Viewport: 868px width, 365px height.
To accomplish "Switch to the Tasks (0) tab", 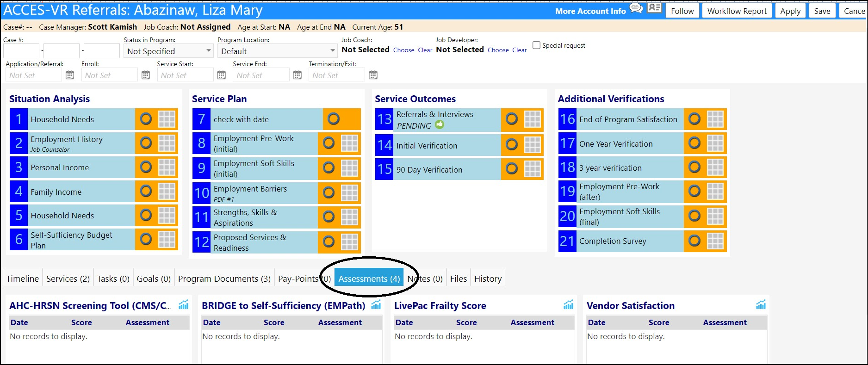I will point(113,278).
